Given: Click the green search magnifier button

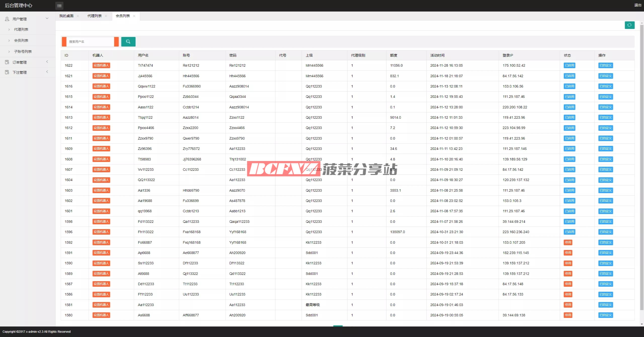Looking at the screenshot, I should pyautogui.click(x=128, y=42).
